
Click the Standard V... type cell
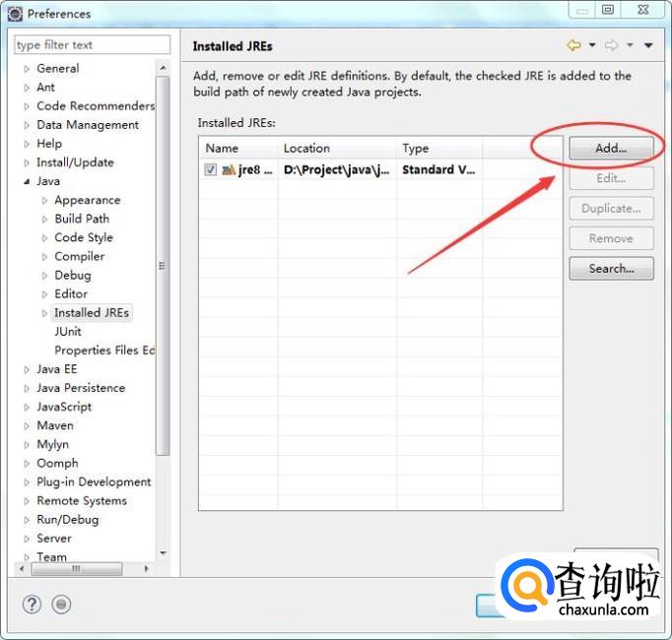click(438, 170)
